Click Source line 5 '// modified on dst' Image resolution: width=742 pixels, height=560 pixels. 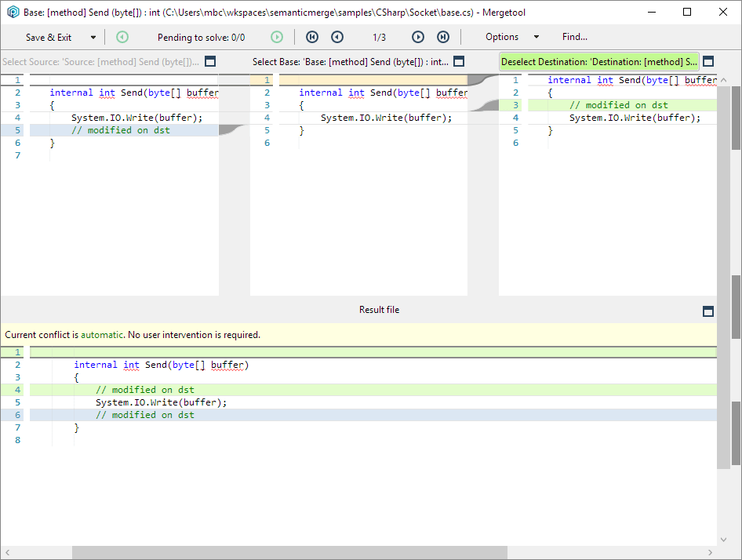(x=120, y=131)
